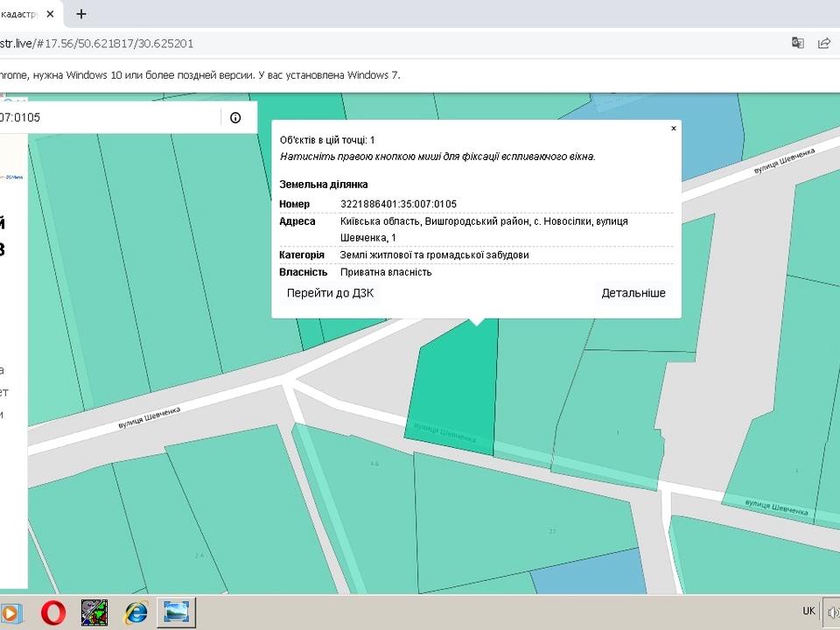
Task: Open the game icon in taskbar
Action: pyautogui.click(x=94, y=612)
